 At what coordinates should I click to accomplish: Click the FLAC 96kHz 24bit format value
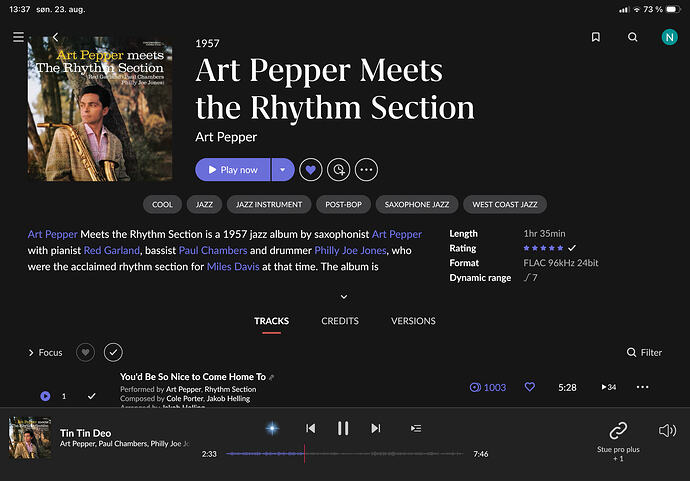pos(561,263)
